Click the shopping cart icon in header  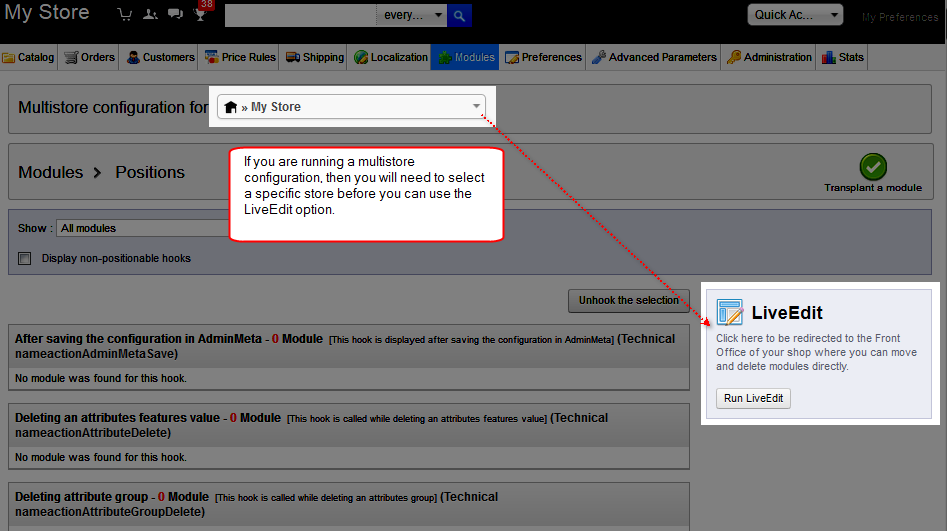pyautogui.click(x=125, y=15)
